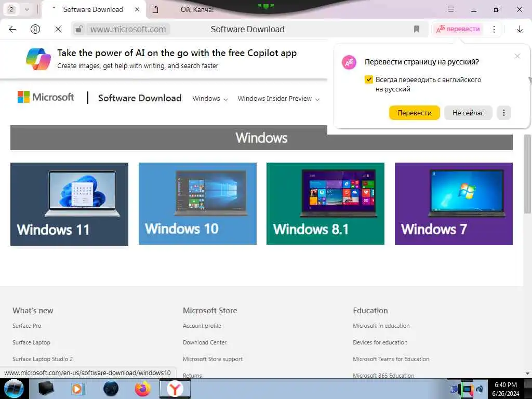532x399 pixels.
Task: Go back using the browser back arrow
Action: click(x=12, y=29)
